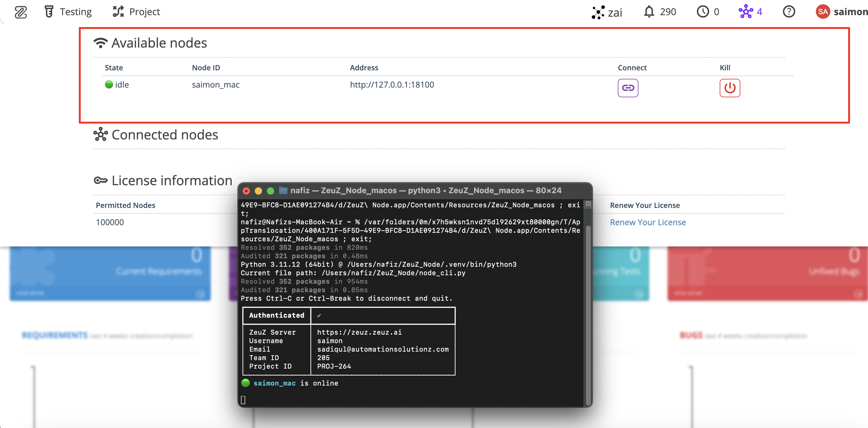
Task: Kill the saimon_mac node
Action: 729,88
